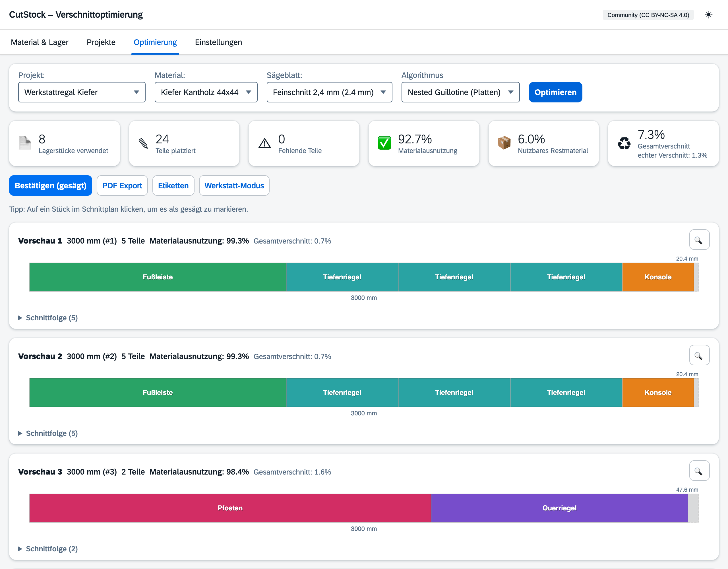Open the Sägeblatt dropdown Feinschnitt 2,4 mm
This screenshot has height=569, width=728.
point(329,92)
